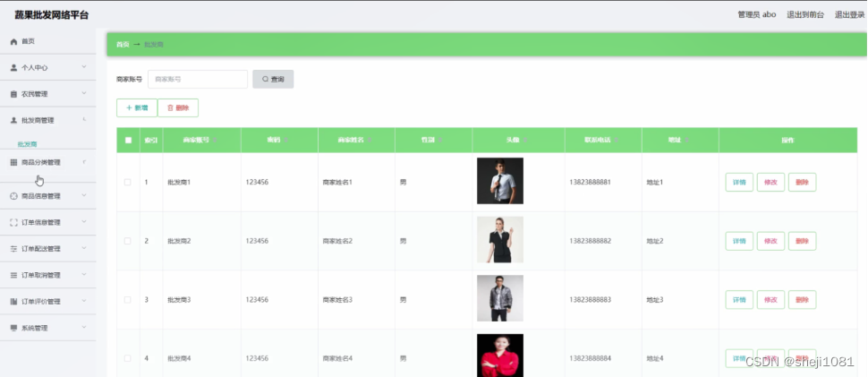Click phone number 13823888884
This screenshot has width=868, height=377.
click(x=590, y=358)
